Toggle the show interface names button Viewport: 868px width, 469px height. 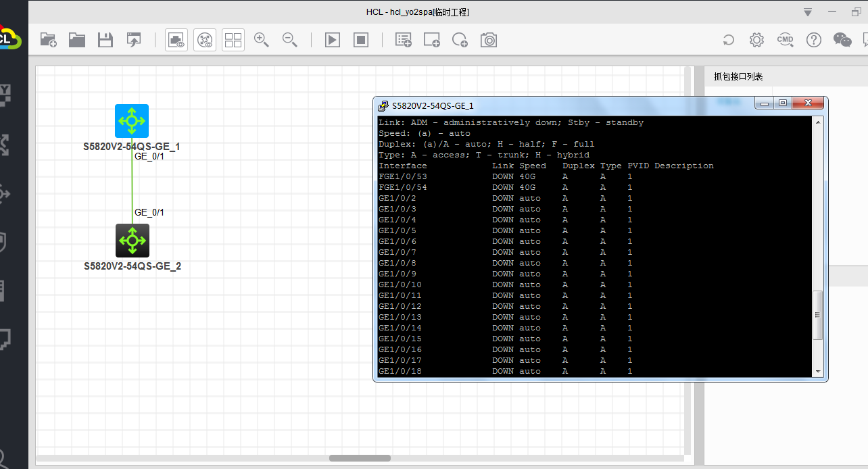(x=176, y=40)
